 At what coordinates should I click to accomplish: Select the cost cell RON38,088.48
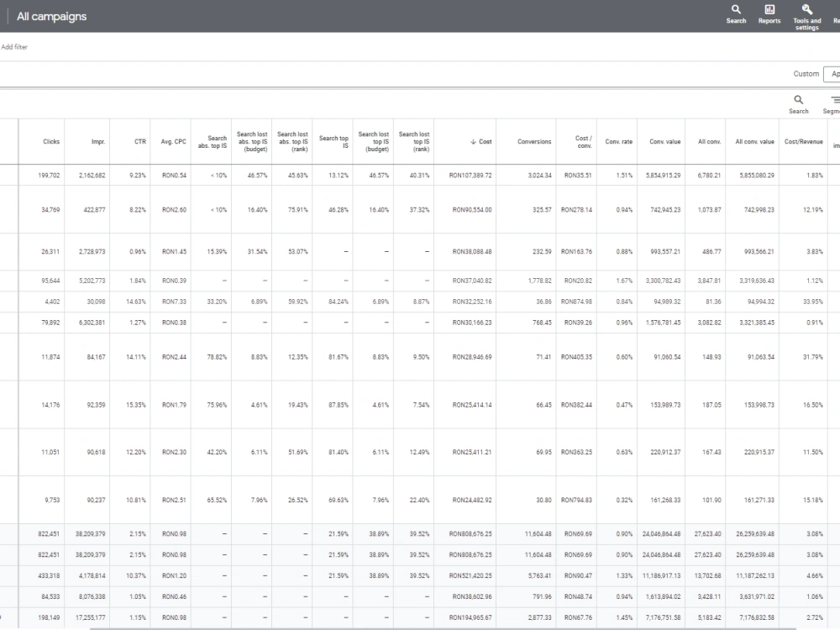[x=471, y=252]
